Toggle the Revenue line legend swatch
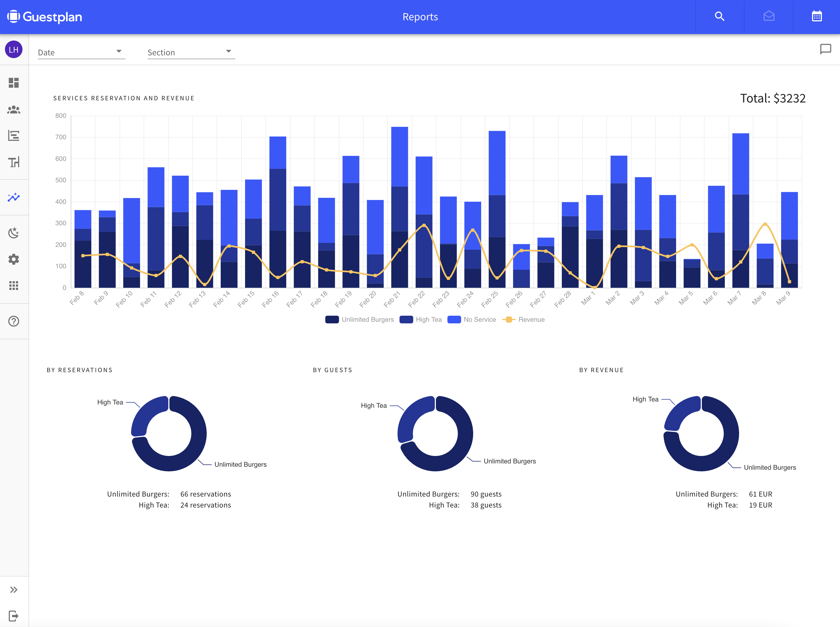 pos(523,320)
